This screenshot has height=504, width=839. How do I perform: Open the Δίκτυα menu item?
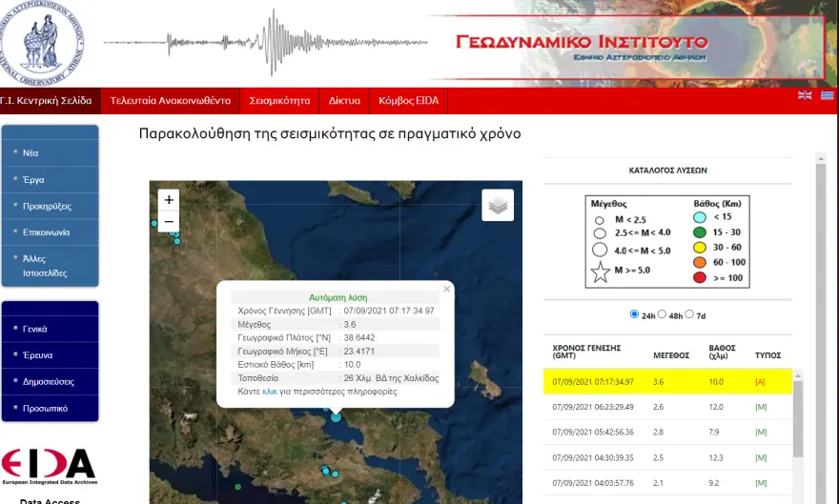344,100
